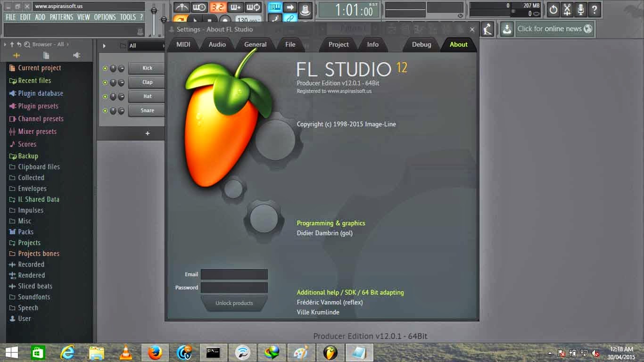This screenshot has width=644, height=362.
Task: Select browser current project files icon
Action: point(46,55)
